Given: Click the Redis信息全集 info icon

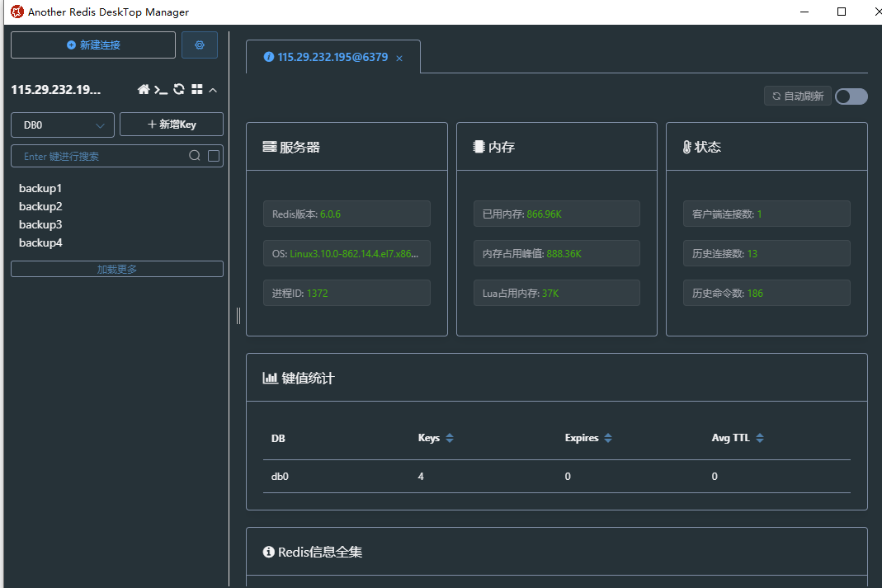Looking at the screenshot, I should 269,552.
